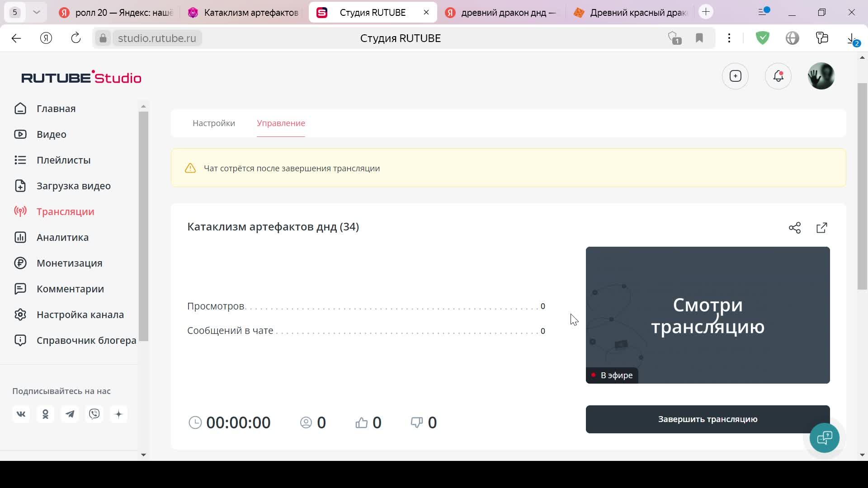Open Монетизация in the sidebar
The width and height of the screenshot is (868, 488).
69,263
